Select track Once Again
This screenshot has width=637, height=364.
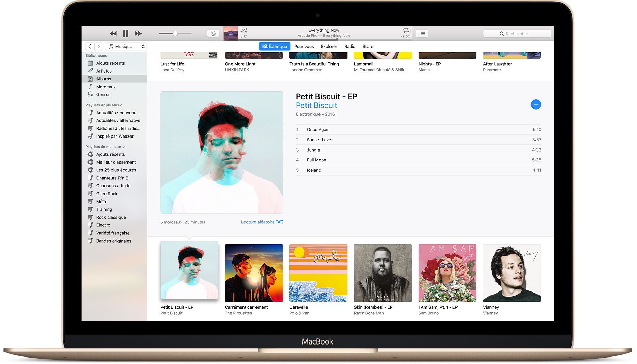coord(419,129)
